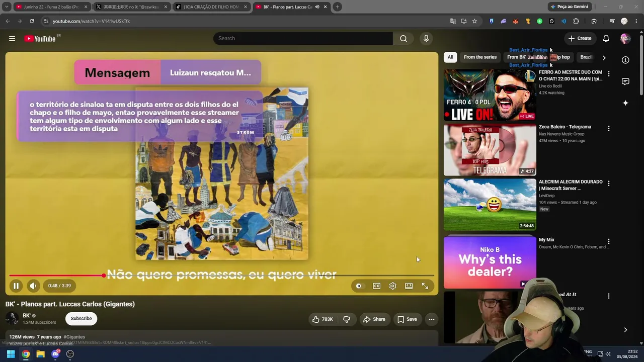Open the Chrome three-dot menu
644x362 pixels.
(x=636, y=21)
